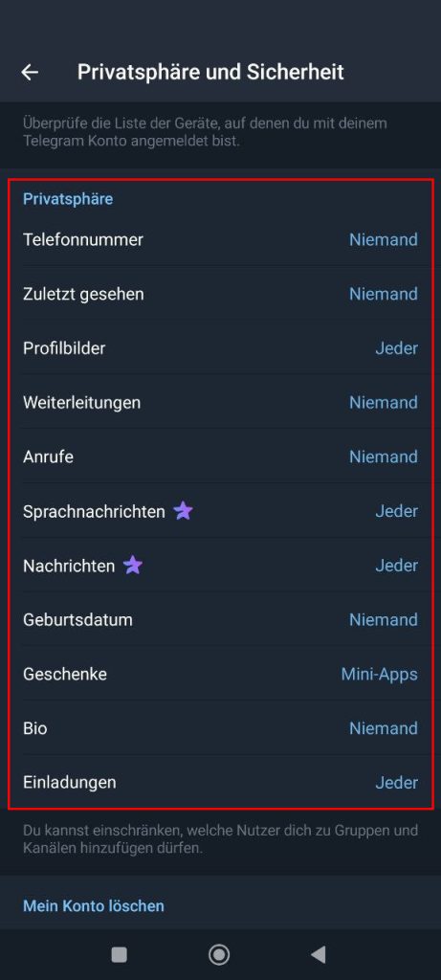Open Telefonnummer privacy setting
Viewport: 441px width, 980px height.
pyautogui.click(x=220, y=239)
